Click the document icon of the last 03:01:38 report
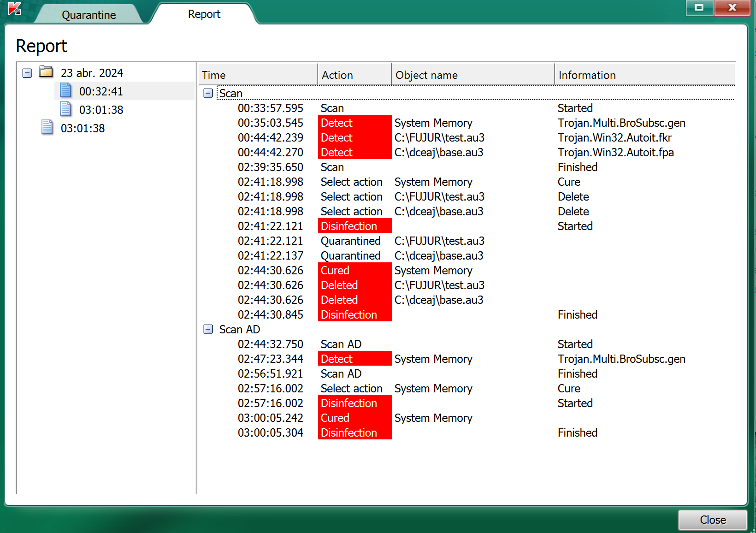 (x=47, y=128)
